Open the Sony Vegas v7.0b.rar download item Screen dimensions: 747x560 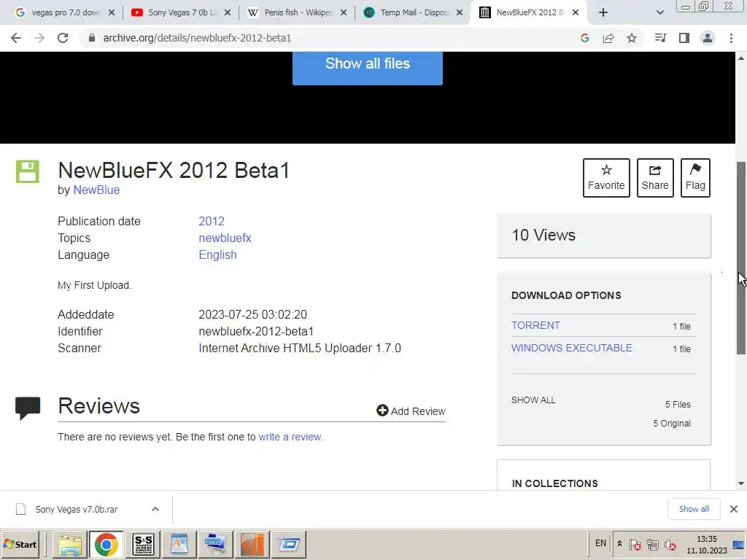coord(76,510)
